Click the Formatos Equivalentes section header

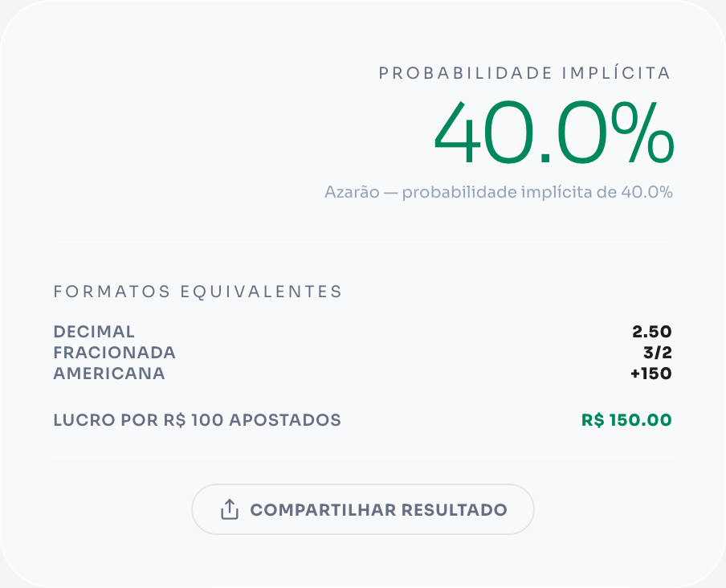coord(198,292)
